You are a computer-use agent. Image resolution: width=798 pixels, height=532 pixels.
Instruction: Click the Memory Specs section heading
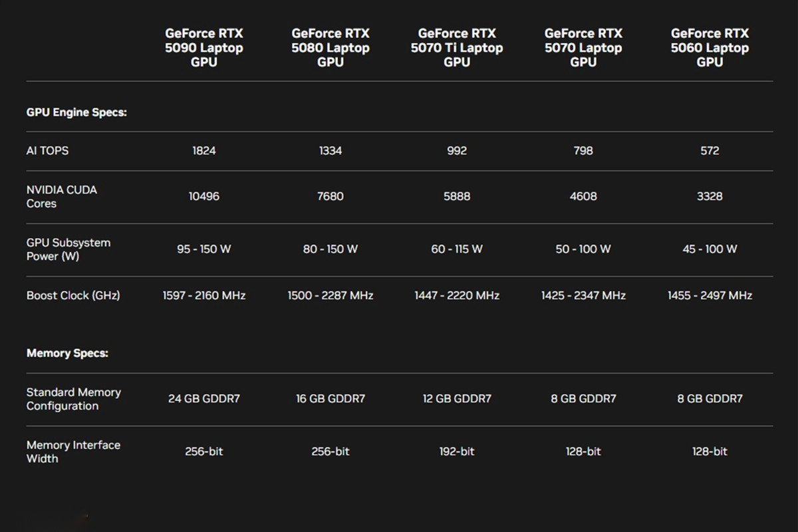coord(67,353)
